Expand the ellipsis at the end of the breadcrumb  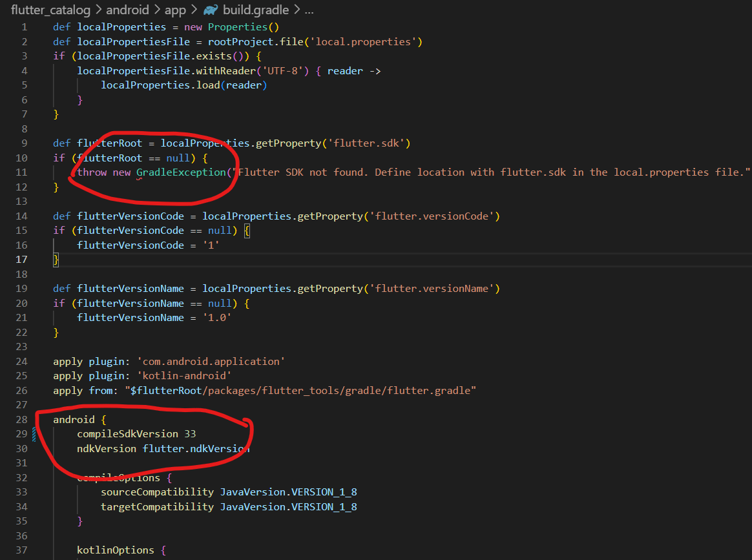point(308,10)
